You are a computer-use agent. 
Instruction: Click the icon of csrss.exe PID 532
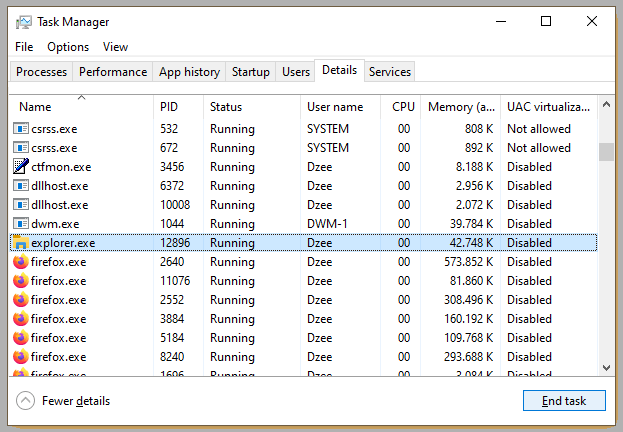pos(21,129)
